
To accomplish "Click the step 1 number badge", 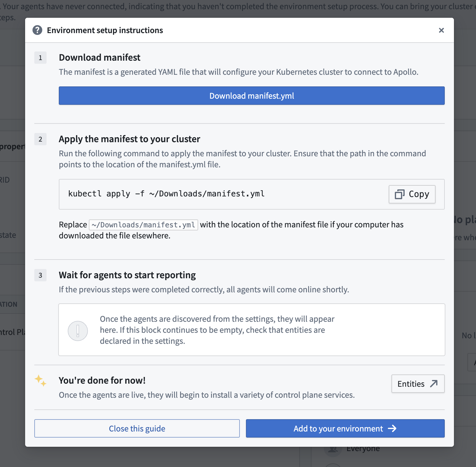I will 40,58.
